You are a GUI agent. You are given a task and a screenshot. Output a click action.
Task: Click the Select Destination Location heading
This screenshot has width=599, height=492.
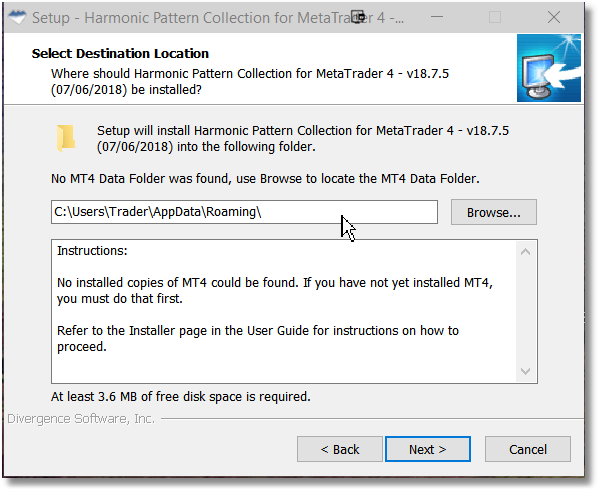pos(120,53)
